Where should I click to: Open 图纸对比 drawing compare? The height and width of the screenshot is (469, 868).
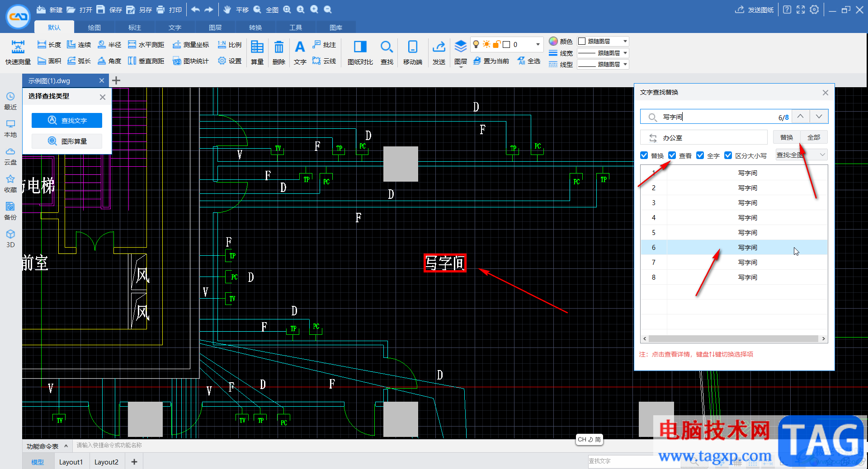tap(360, 52)
